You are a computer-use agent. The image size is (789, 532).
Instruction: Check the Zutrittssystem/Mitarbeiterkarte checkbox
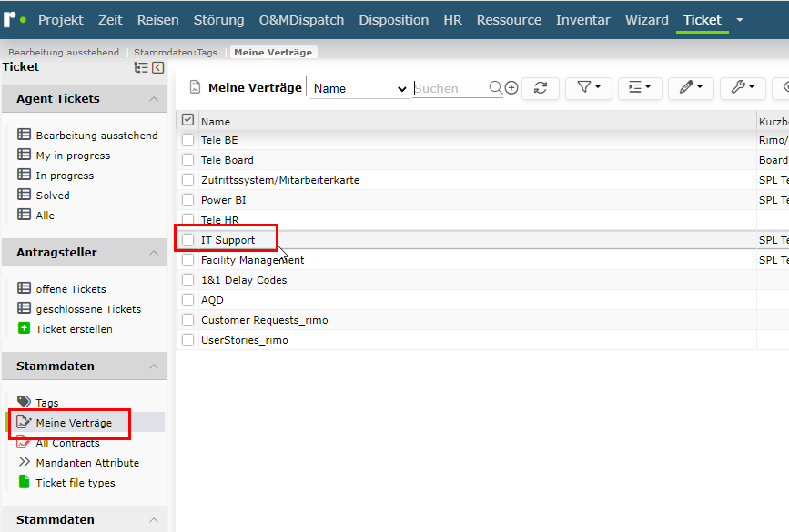tap(187, 179)
